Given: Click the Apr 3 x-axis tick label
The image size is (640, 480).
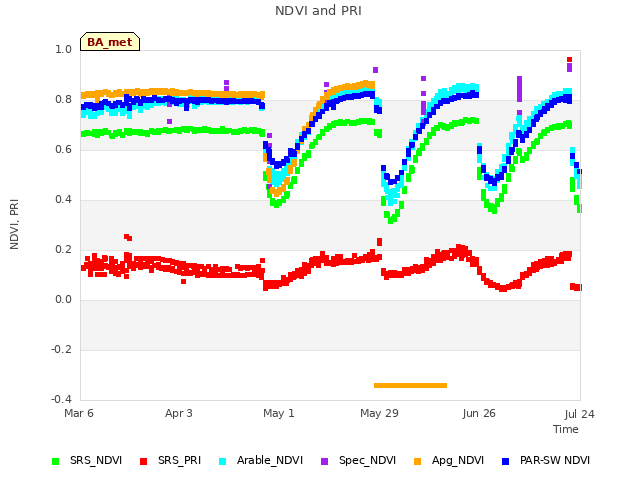Looking at the screenshot, I should coord(179,413).
